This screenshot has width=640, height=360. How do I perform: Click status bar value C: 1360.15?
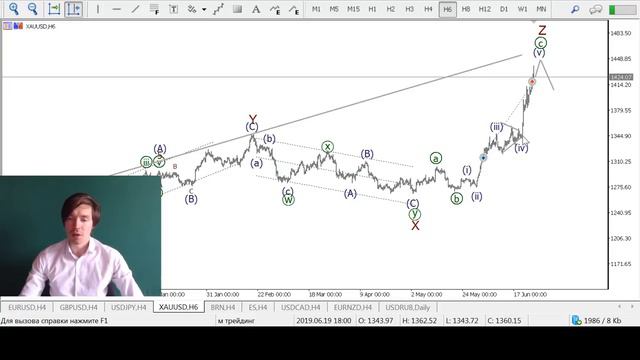504,321
